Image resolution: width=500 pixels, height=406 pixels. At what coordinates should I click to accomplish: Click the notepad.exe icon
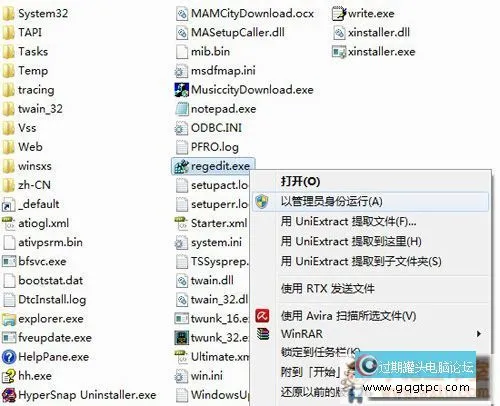pyautogui.click(x=182, y=109)
